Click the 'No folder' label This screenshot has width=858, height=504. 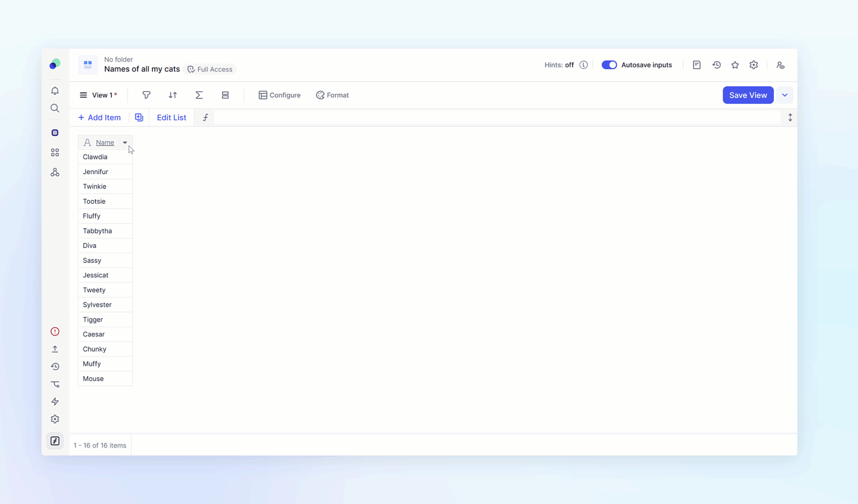(119, 59)
